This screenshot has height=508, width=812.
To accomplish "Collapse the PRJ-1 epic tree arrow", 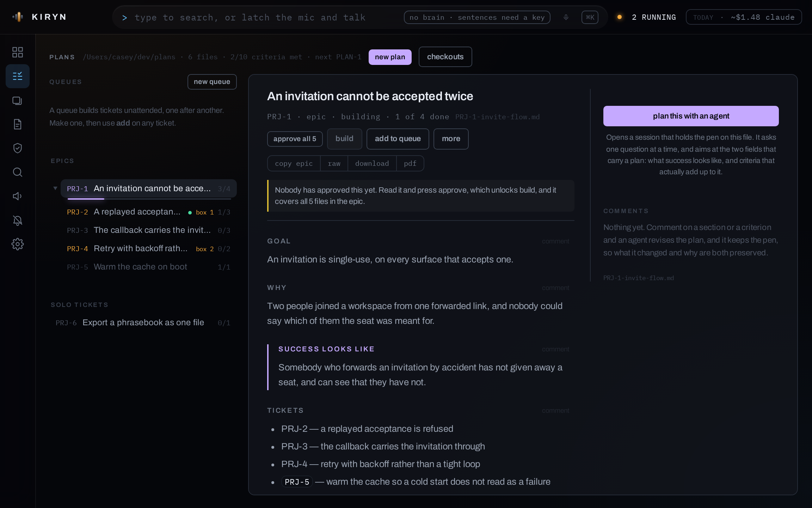I will coord(55,188).
